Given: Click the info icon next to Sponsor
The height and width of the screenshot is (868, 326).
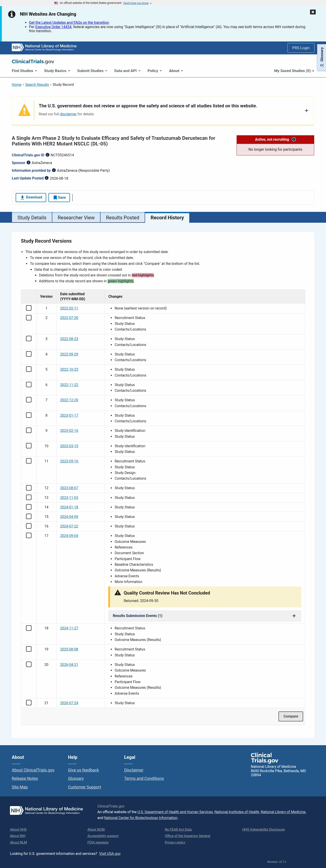Looking at the screenshot, I should 29,162.
